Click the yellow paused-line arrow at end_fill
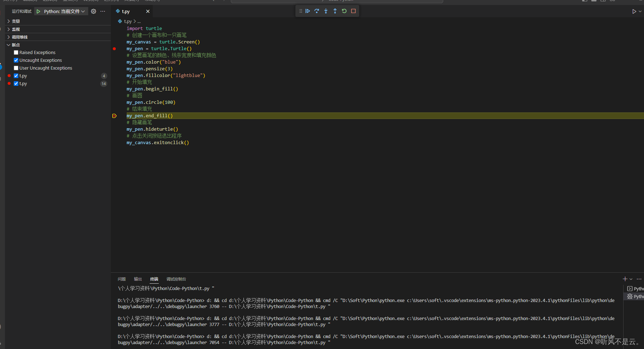Viewport: 644px width, 349px height. [114, 116]
